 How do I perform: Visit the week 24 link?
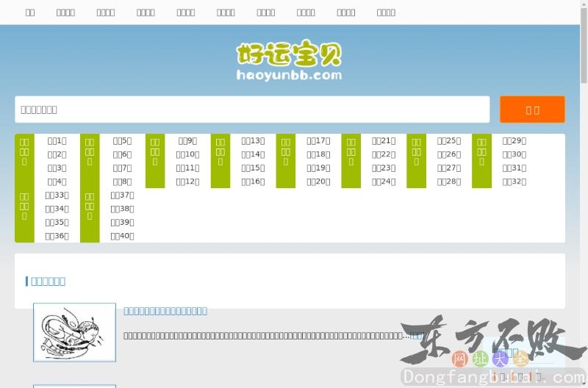point(384,182)
